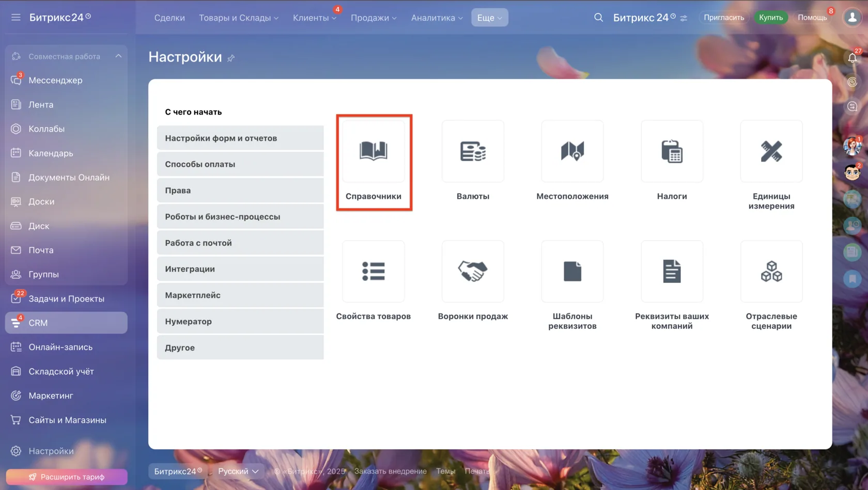The image size is (868, 490).
Task: Open the Местоположения map icon
Action: click(x=572, y=151)
